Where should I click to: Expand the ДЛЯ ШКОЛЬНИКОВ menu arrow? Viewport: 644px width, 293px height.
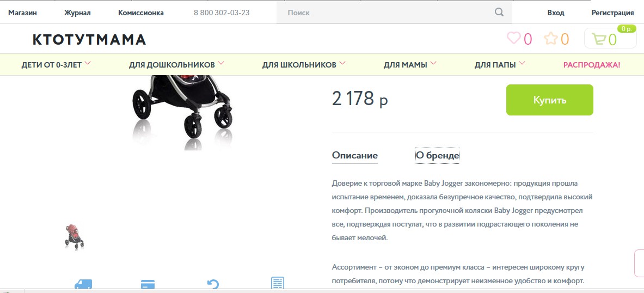pos(342,64)
